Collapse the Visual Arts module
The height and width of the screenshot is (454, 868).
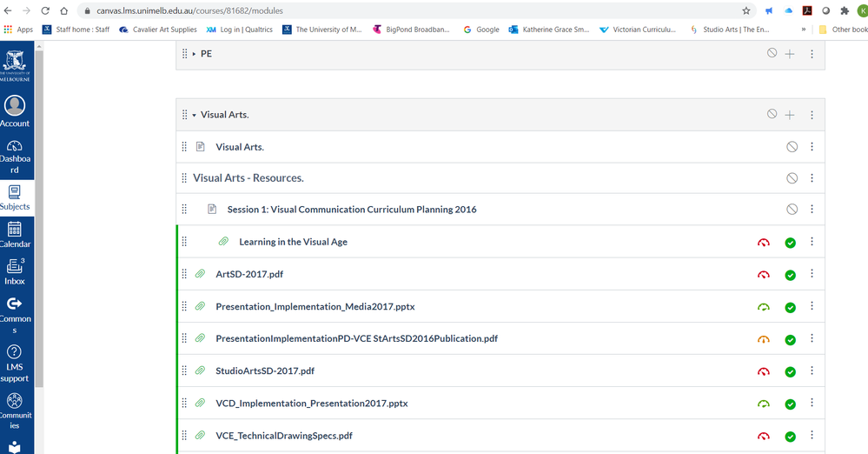[x=194, y=115]
